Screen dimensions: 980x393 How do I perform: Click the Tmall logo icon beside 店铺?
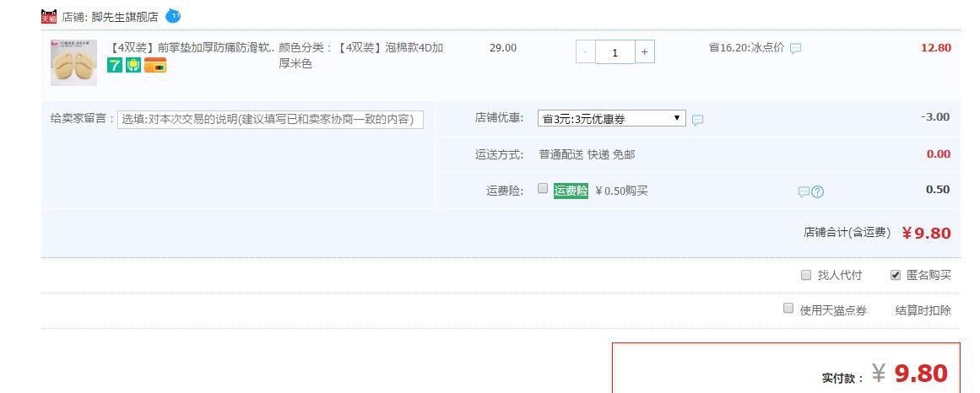coord(49,17)
